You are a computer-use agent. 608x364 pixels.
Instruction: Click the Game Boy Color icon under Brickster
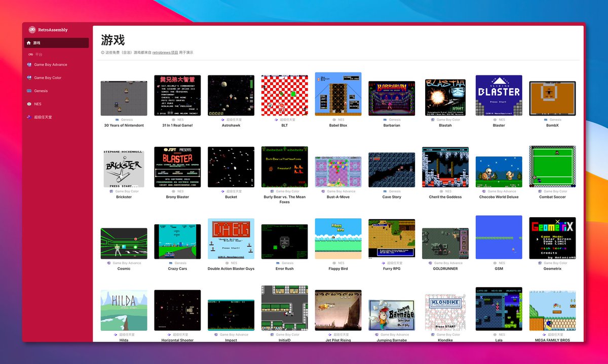(x=111, y=191)
